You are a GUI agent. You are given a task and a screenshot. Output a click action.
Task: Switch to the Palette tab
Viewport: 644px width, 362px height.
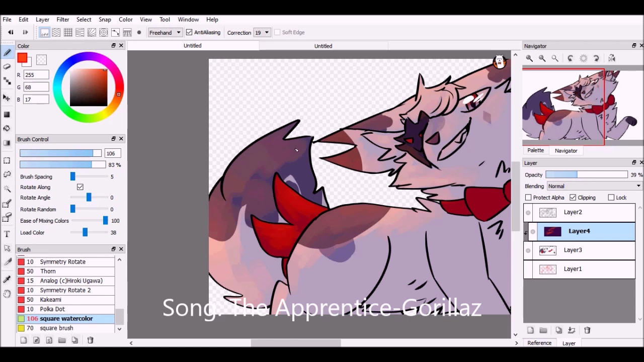click(536, 150)
